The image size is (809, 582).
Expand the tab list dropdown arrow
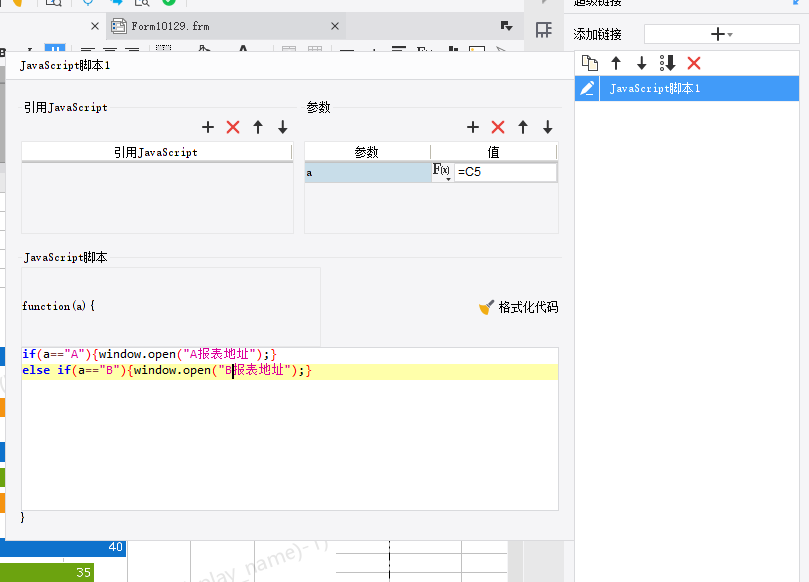click(506, 26)
